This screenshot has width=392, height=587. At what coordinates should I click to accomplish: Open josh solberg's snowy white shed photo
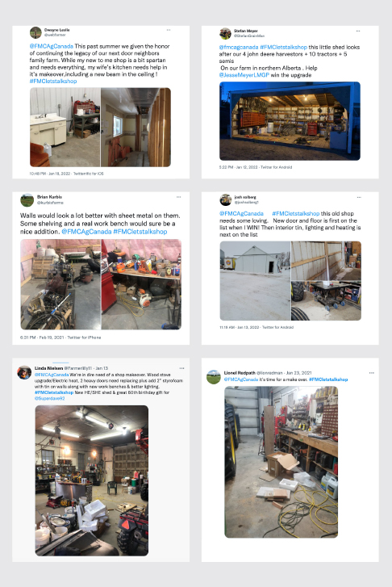[255, 281]
